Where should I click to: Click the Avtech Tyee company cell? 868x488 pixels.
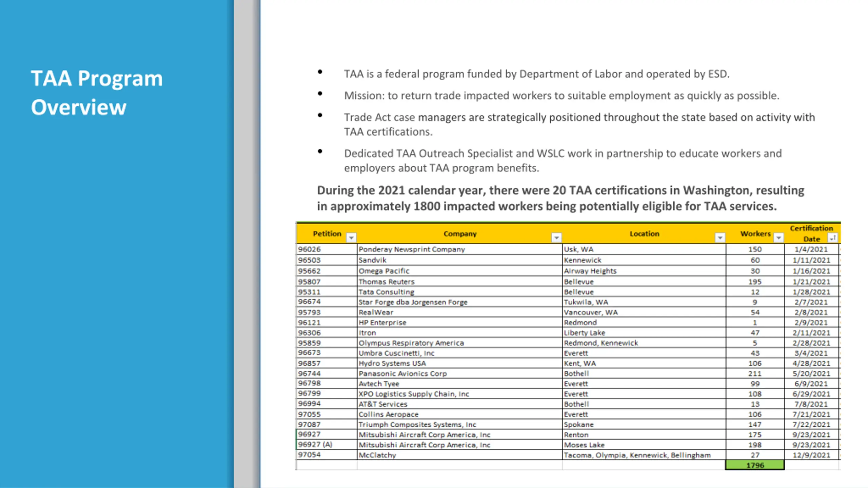(x=460, y=383)
